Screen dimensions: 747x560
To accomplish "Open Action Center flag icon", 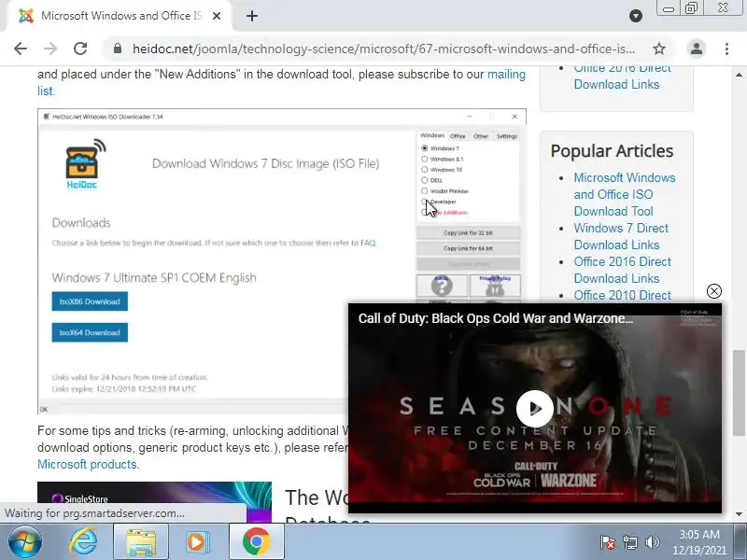I will point(608,542).
